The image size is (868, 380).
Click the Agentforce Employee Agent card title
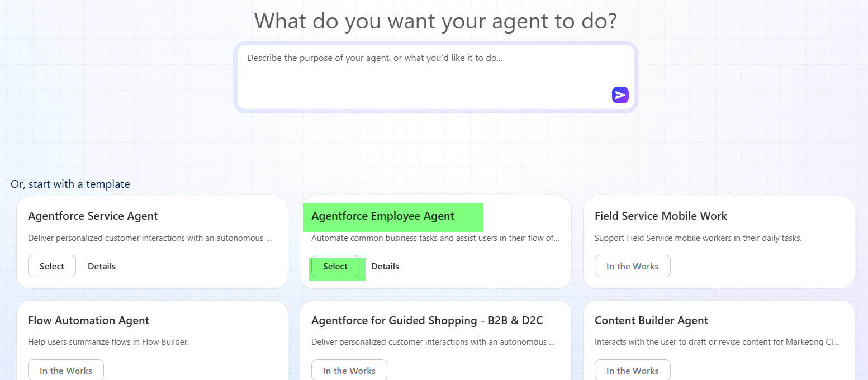383,216
